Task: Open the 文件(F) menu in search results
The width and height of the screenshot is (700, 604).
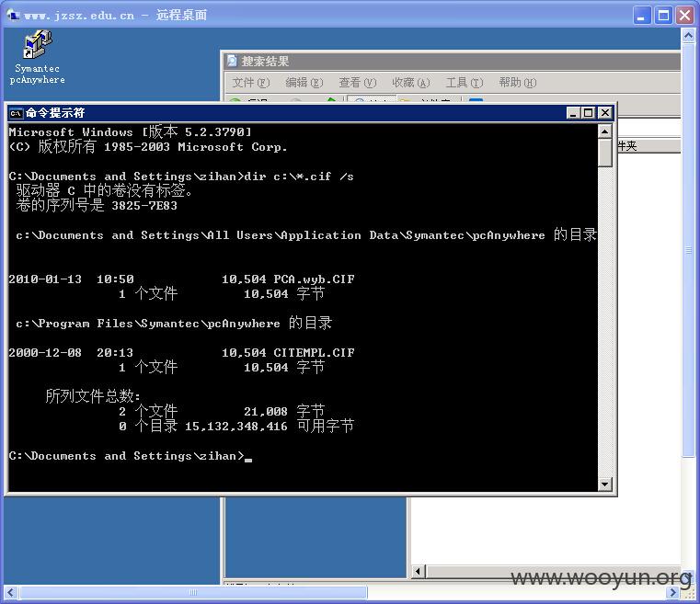Action: (251, 83)
